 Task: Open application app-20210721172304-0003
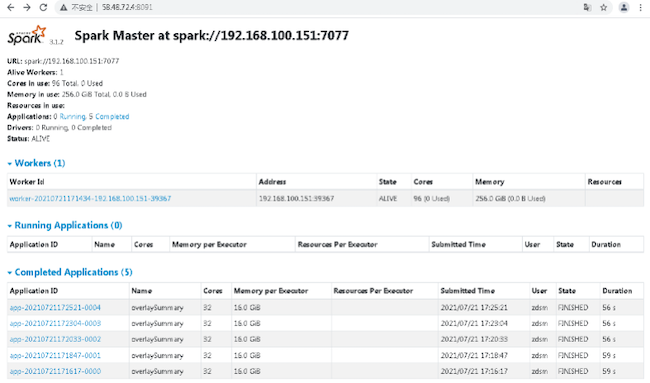coord(55,323)
